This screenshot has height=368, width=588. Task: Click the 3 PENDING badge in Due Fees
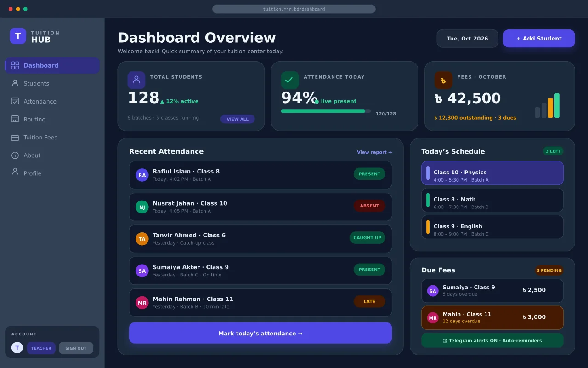coord(549,270)
